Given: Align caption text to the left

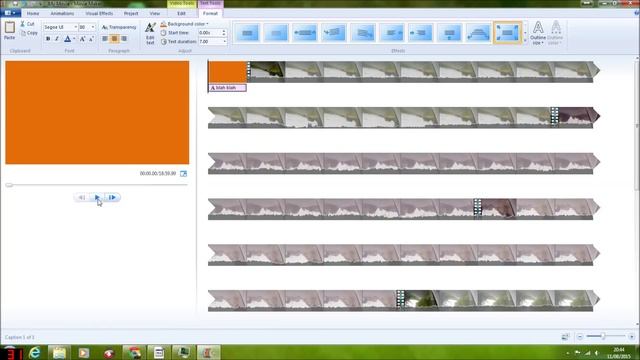Looking at the screenshot, I should click(x=105, y=39).
